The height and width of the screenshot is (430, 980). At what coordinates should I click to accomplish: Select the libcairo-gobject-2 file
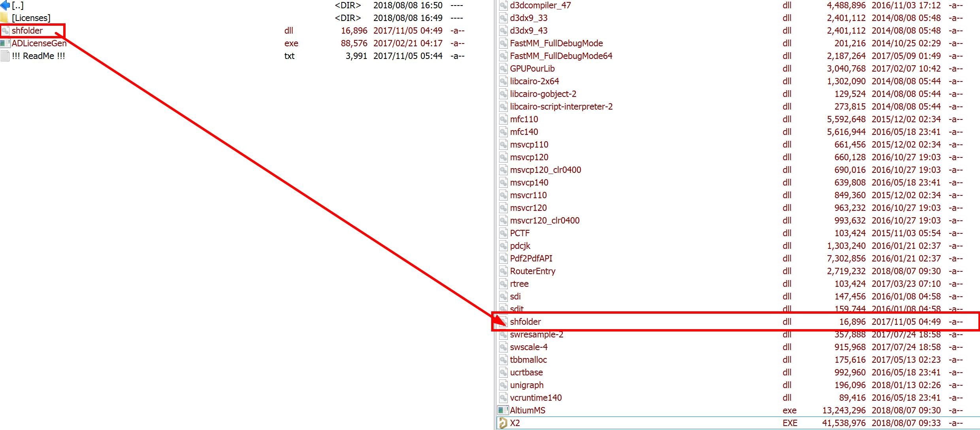pyautogui.click(x=543, y=94)
